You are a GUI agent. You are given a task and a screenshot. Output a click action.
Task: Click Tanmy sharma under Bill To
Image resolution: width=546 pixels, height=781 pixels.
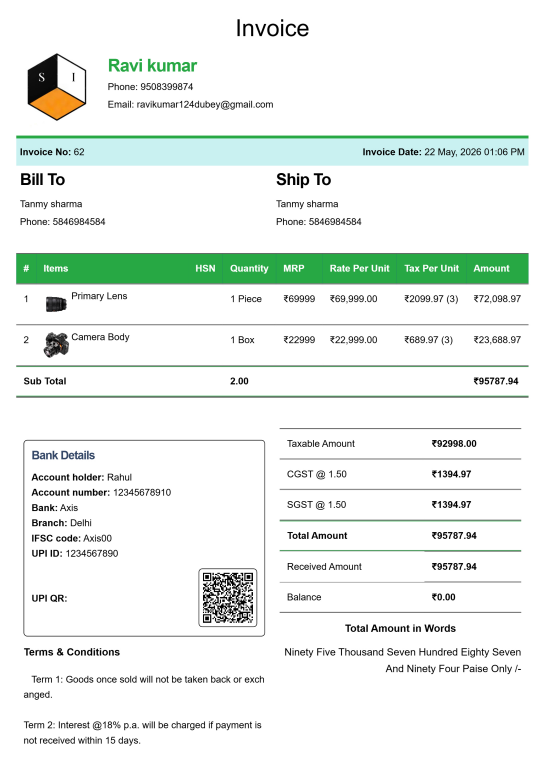[x=51, y=204]
